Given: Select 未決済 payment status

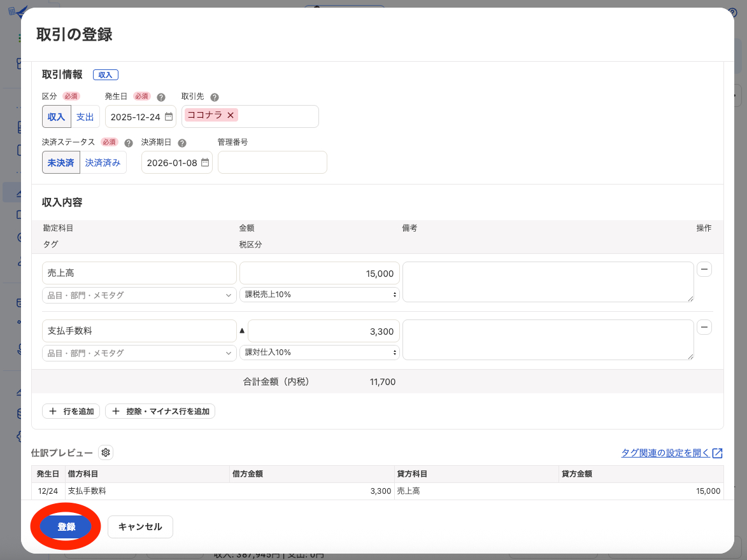Looking at the screenshot, I should click(x=60, y=162).
